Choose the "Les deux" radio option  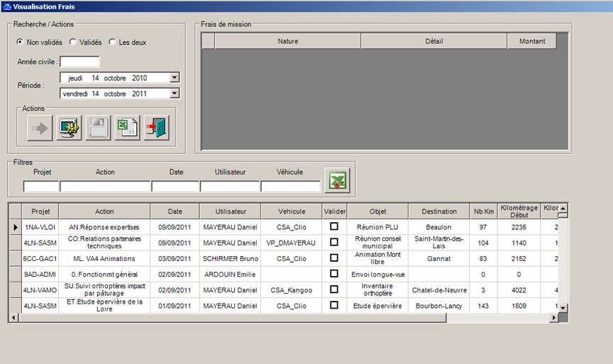[112, 43]
